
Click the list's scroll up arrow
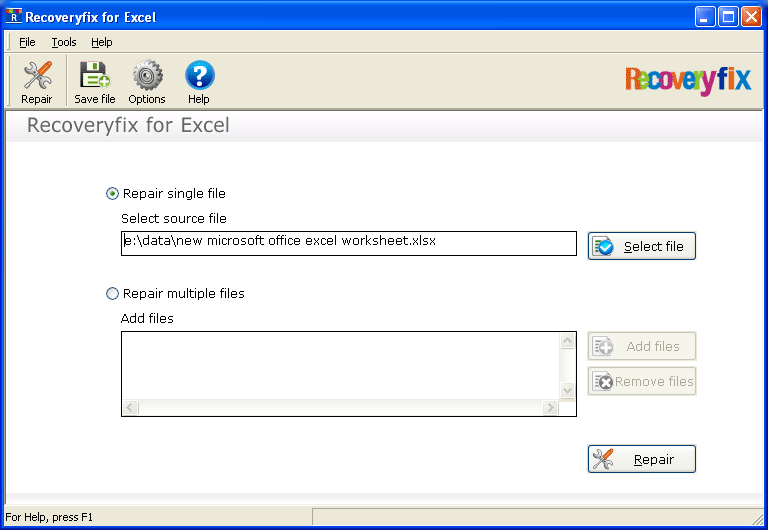[568, 340]
